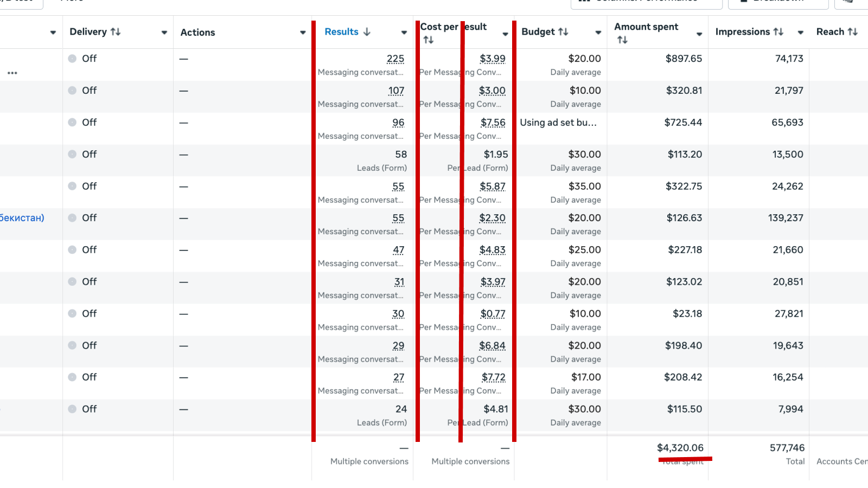This screenshot has height=488, width=868.
Task: Click the Amount spent column header
Action: (646, 27)
